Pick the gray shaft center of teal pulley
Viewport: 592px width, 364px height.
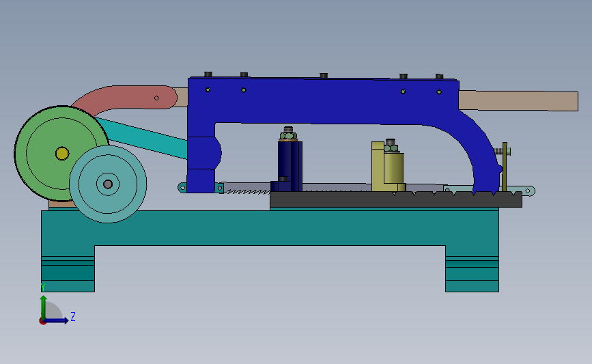108,184
